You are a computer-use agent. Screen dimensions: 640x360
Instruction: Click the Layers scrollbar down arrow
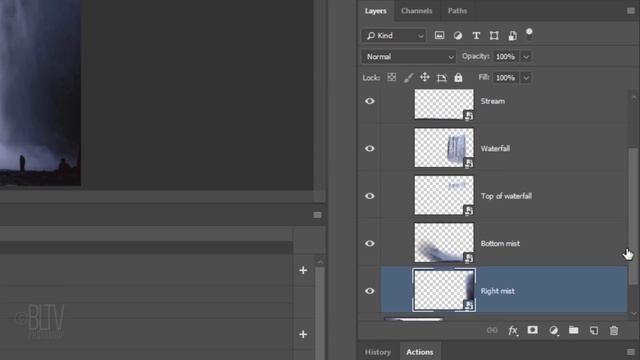click(x=633, y=314)
